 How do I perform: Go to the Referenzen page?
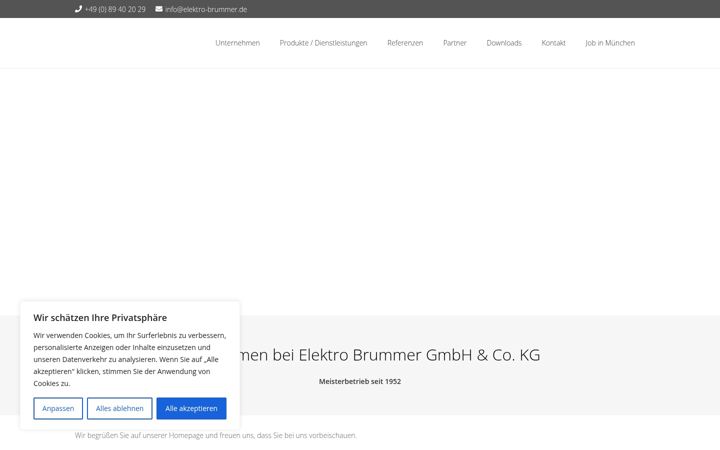pyautogui.click(x=405, y=43)
